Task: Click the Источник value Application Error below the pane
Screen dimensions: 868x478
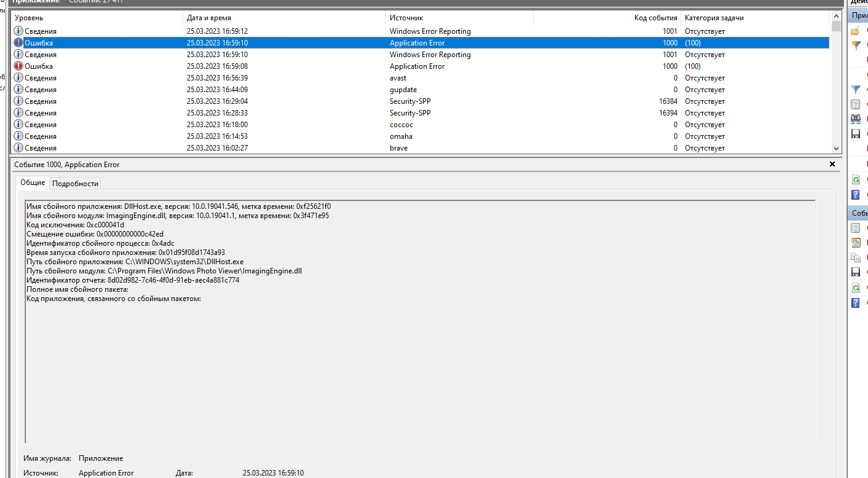Action: point(106,473)
